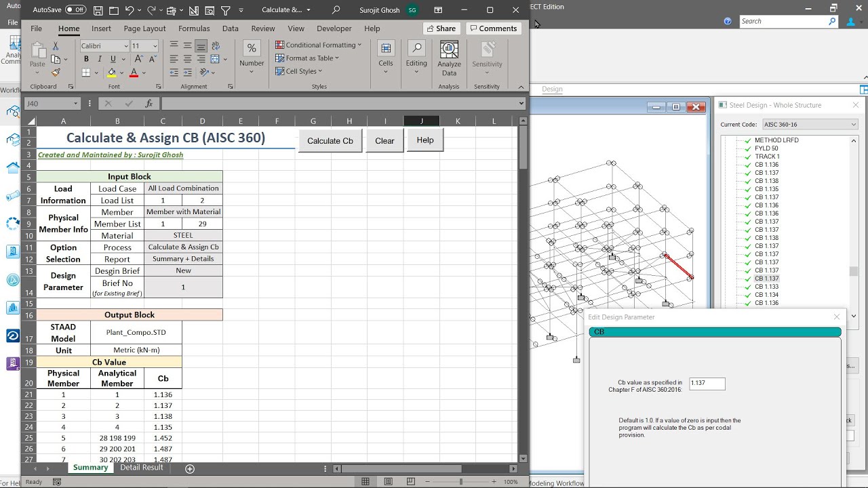The width and height of the screenshot is (868, 488).
Task: Open the Excel search magnifier
Action: tap(336, 10)
